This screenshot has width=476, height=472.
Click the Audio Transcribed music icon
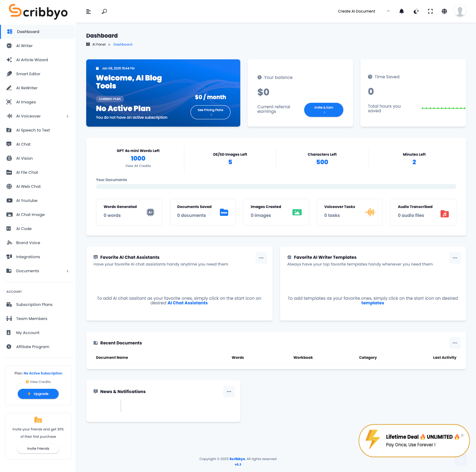click(x=445, y=214)
